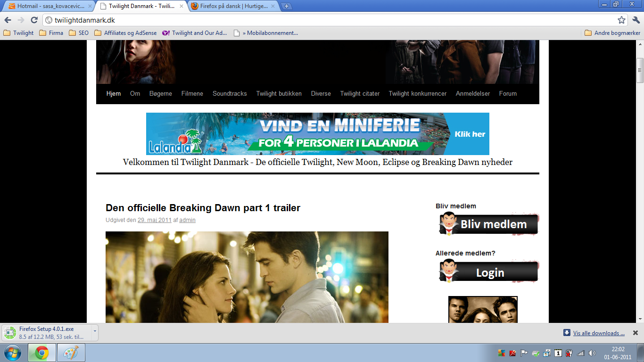Open the Andre bogmærker folder
The width and height of the screenshot is (644, 362).
click(x=612, y=33)
